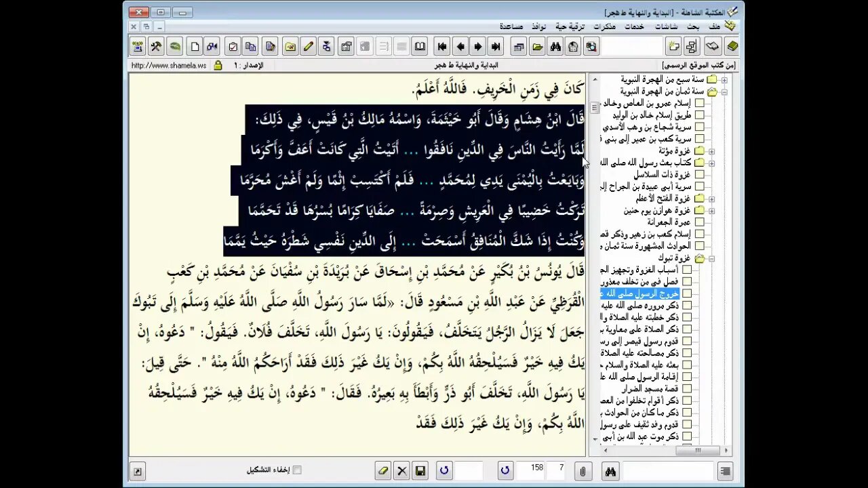Viewport: 868px width, 488px height.
Task: Check the box for غزوة ذات السلاسل
Action: coord(699,174)
